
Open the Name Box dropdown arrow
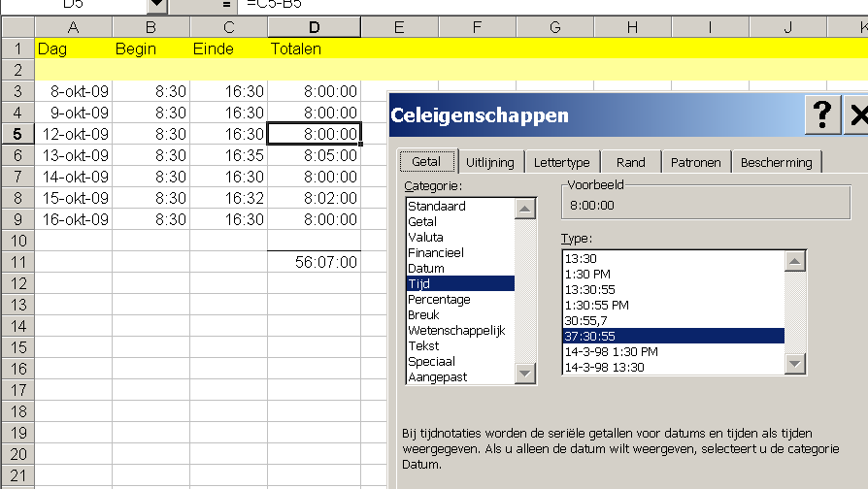coord(156,5)
